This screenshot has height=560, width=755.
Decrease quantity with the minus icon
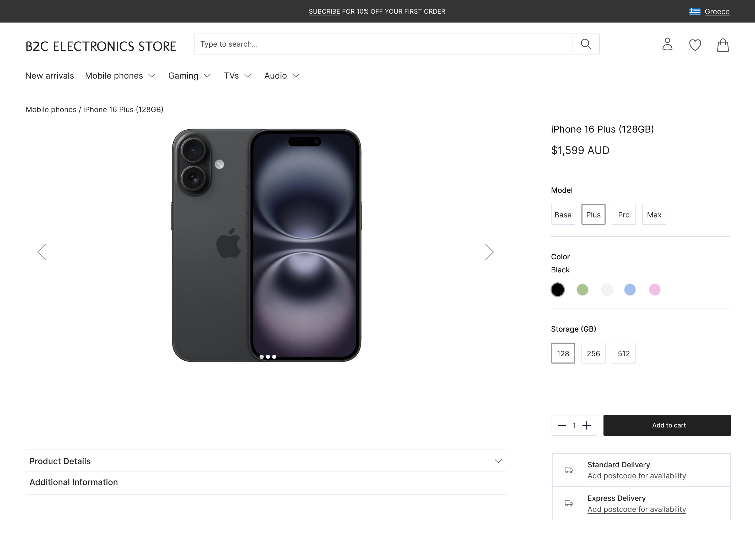(x=562, y=425)
